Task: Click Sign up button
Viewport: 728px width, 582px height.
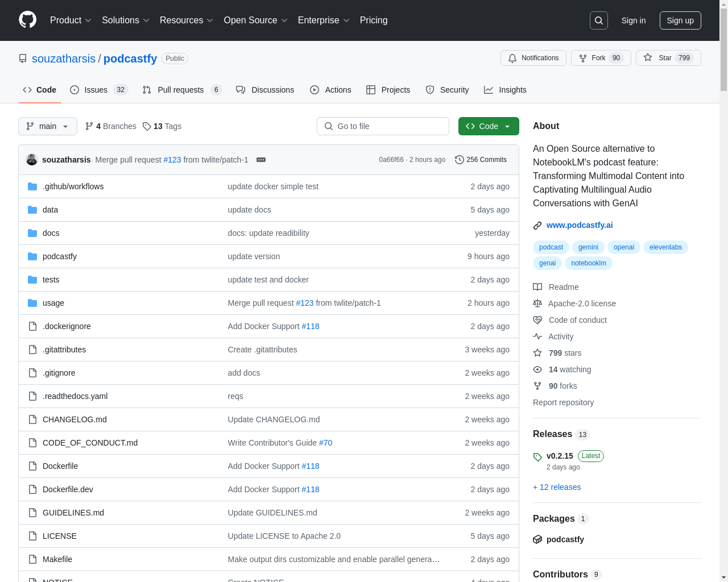Action: point(680,20)
